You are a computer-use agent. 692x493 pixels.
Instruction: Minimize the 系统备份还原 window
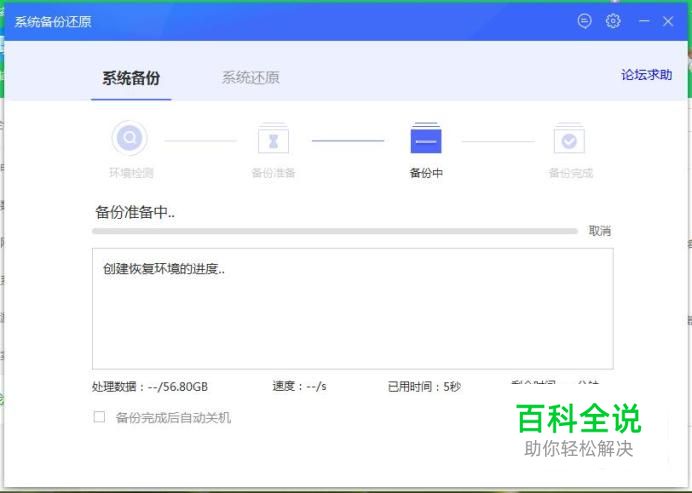(x=644, y=21)
